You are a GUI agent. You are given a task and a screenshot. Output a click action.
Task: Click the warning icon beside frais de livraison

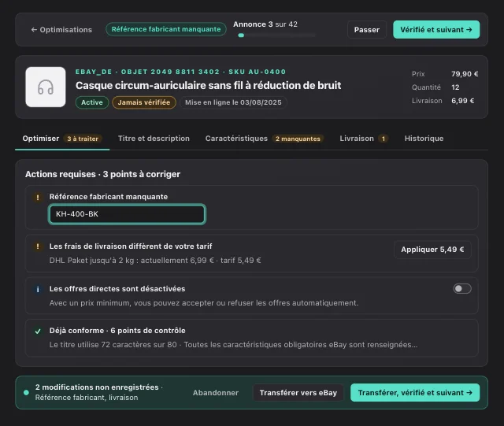coord(38,246)
